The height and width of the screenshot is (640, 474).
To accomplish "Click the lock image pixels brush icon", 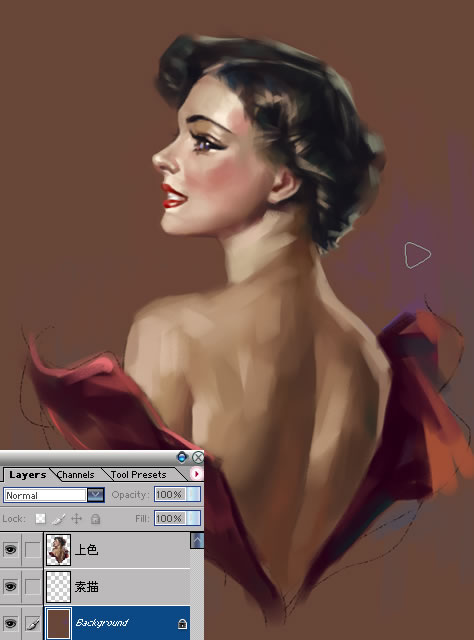I will [59, 519].
